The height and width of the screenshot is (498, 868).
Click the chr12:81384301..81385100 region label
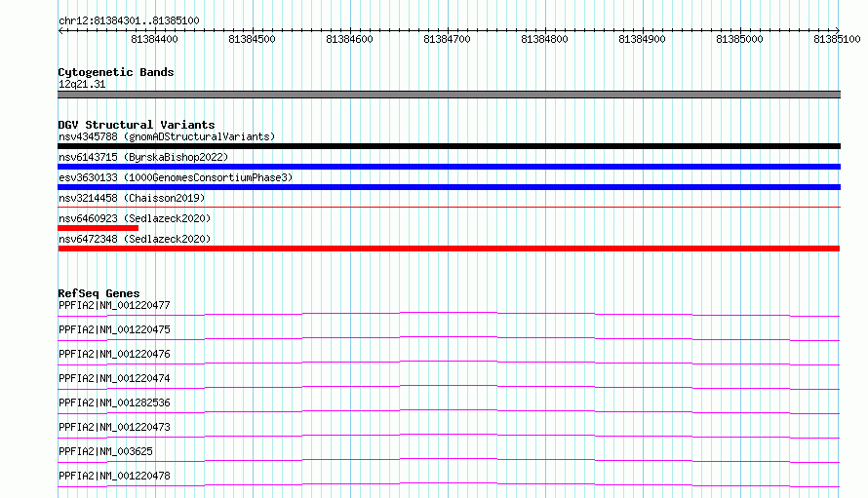click(129, 20)
